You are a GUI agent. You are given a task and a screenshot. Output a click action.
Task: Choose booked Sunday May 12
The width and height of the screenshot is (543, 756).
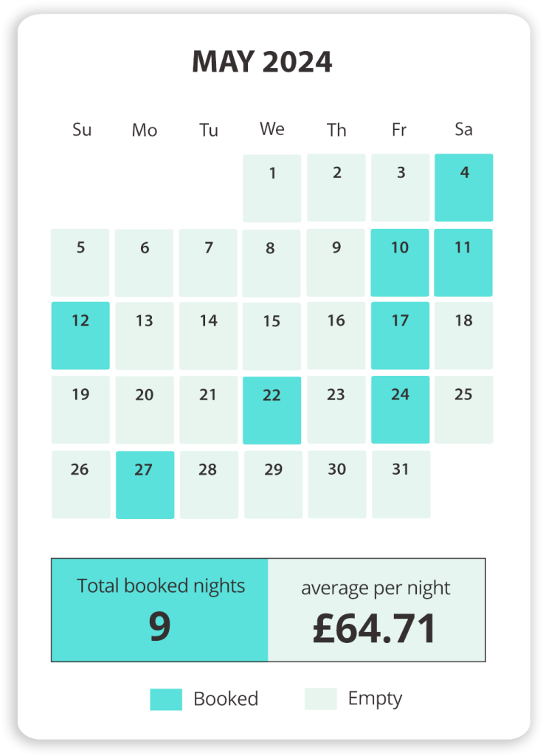[80, 335]
